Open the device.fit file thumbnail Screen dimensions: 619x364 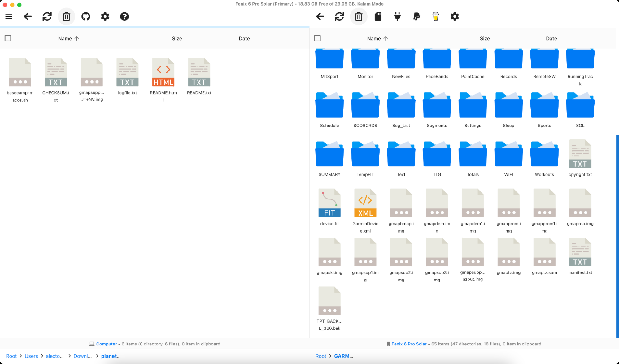pos(329,203)
